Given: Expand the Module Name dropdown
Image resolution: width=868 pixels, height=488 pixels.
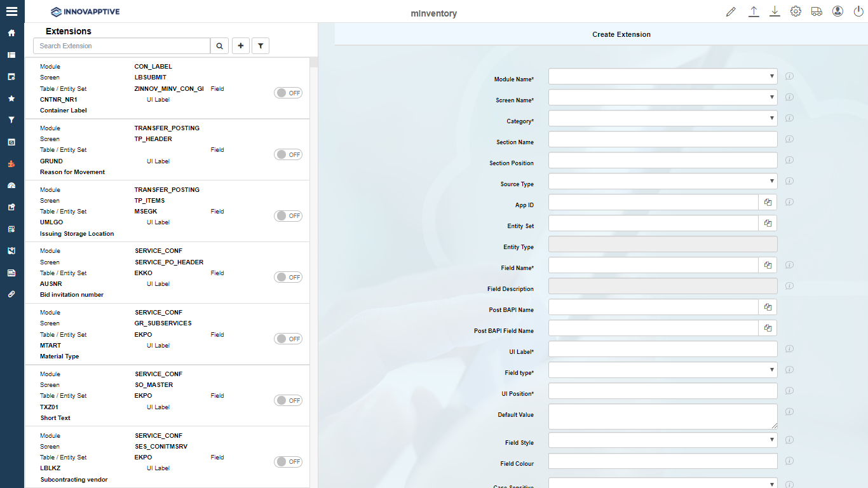Looking at the screenshot, I should [x=663, y=76].
